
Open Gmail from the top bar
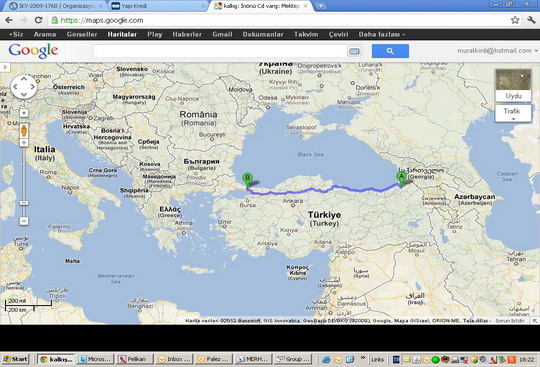[x=222, y=34]
